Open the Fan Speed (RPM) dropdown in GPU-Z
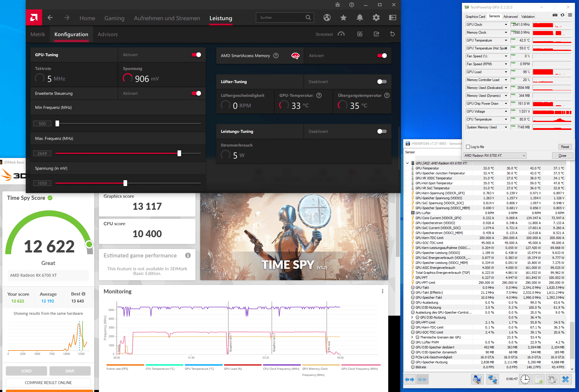The width and height of the screenshot is (579, 392). click(x=506, y=64)
